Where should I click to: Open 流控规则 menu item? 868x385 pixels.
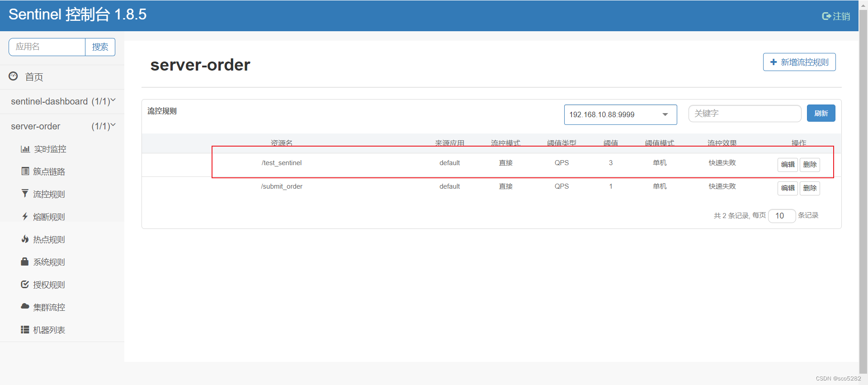pyautogui.click(x=49, y=194)
